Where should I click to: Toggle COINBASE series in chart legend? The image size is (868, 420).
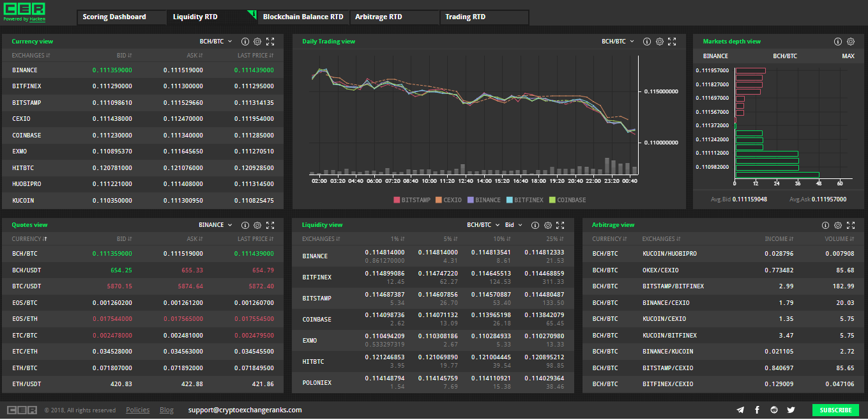point(568,200)
